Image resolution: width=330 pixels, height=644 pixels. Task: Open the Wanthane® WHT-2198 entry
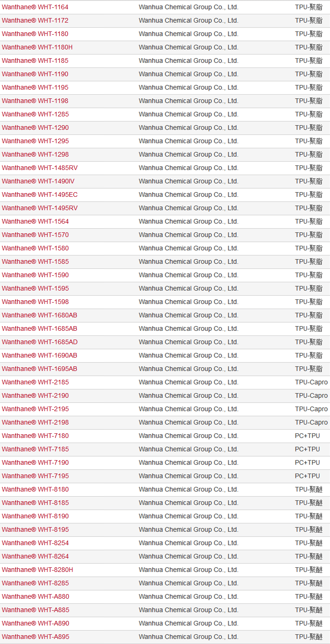(35, 422)
